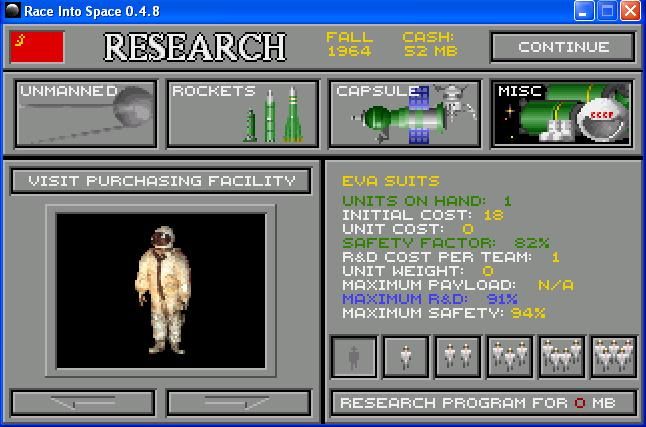Viewport: 646px width, 427px height.
Task: Click Fall 1964 date text
Action: click(x=349, y=44)
